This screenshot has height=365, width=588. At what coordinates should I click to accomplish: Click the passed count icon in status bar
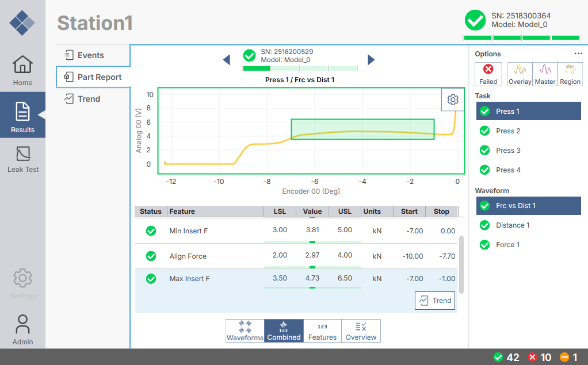498,357
